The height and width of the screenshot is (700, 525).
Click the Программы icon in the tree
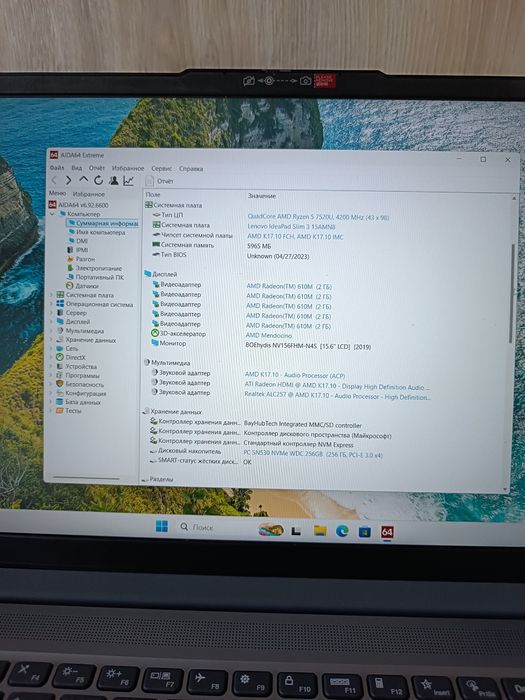(60, 375)
